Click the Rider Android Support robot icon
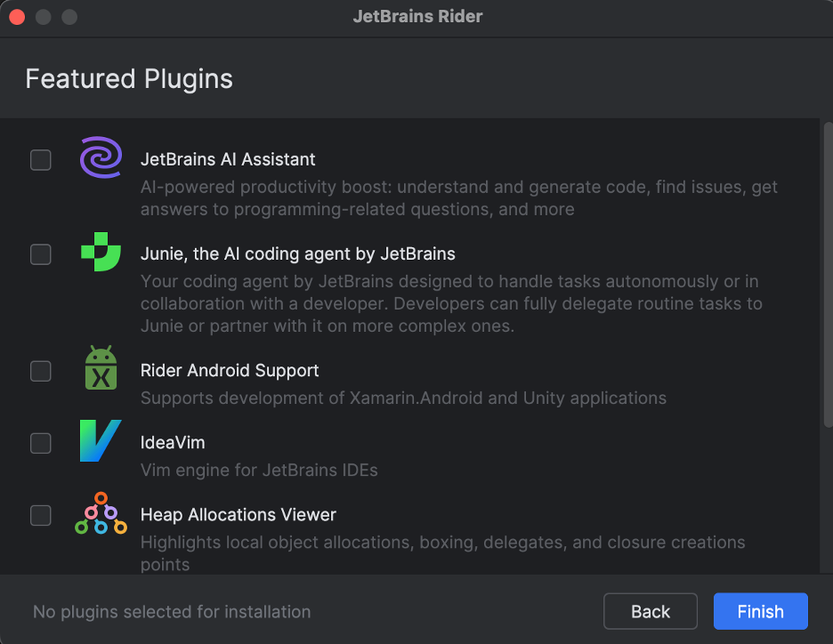 (101, 367)
